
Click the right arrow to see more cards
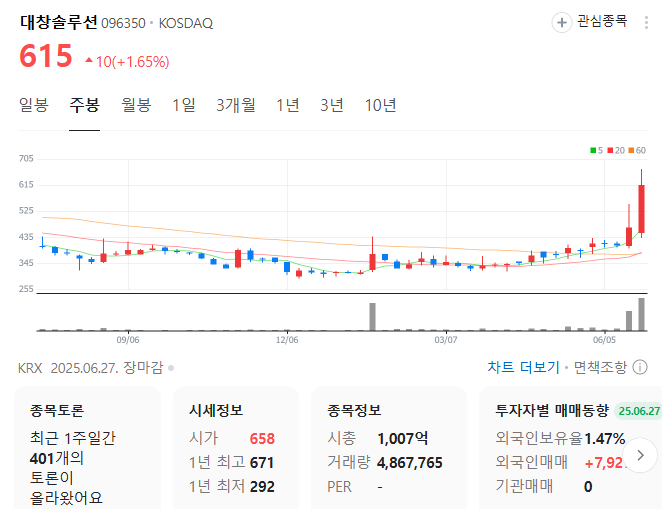[x=640, y=455]
